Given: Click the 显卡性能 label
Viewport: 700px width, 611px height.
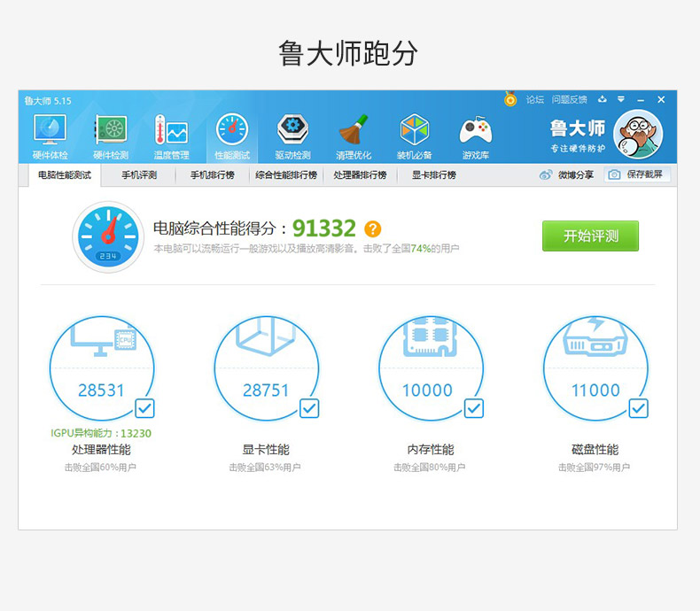Looking at the screenshot, I should click(x=266, y=450).
